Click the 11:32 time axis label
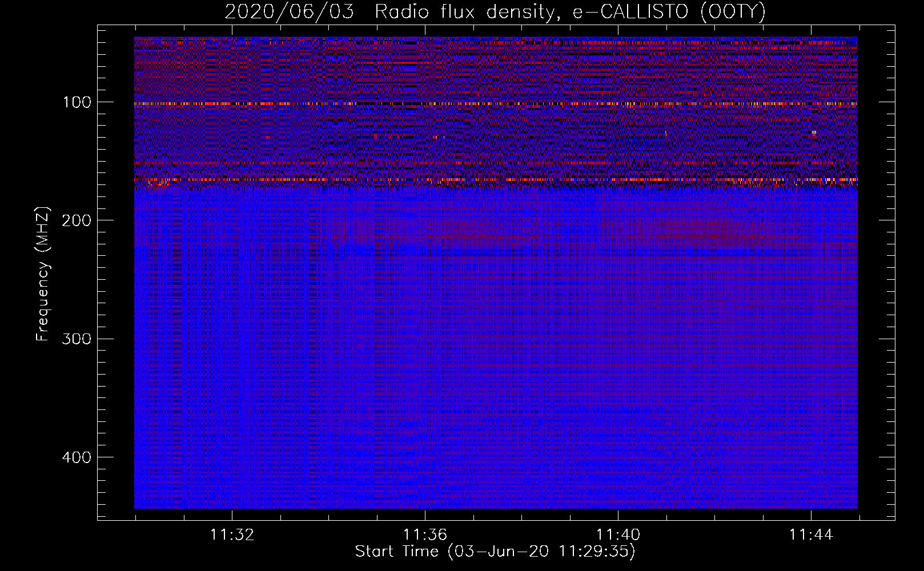924x571 pixels. click(x=232, y=536)
